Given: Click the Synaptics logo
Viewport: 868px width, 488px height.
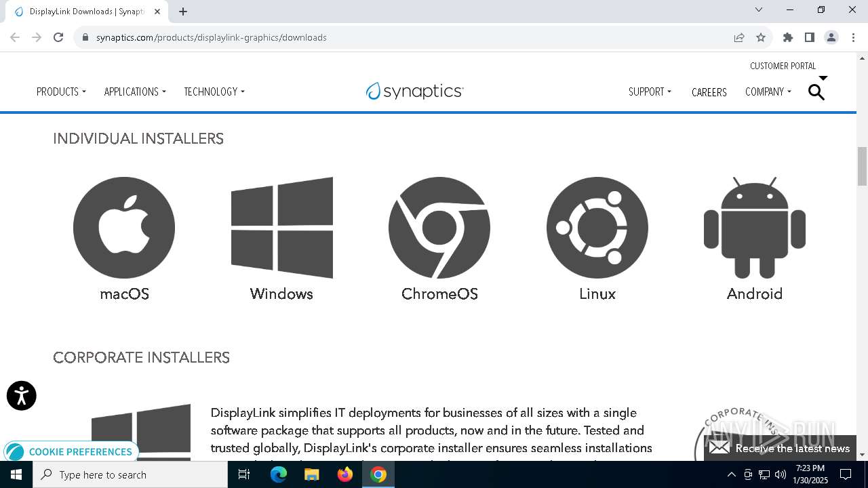Looking at the screenshot, I should click(x=414, y=91).
